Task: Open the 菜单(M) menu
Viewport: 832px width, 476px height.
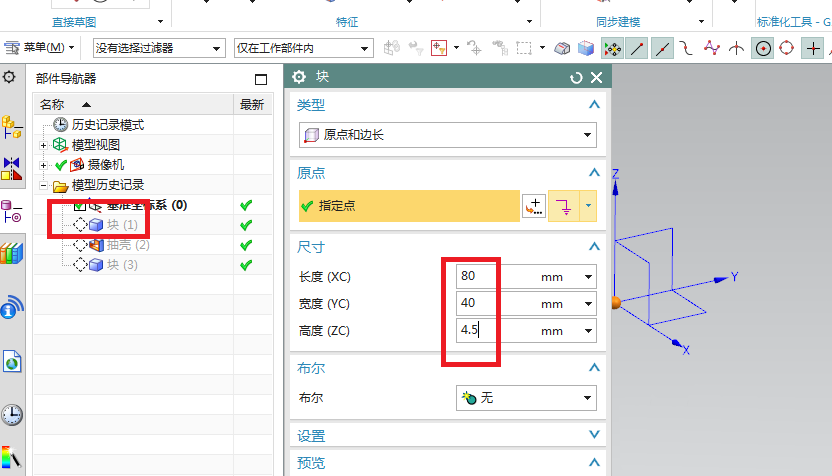Action: point(39,48)
